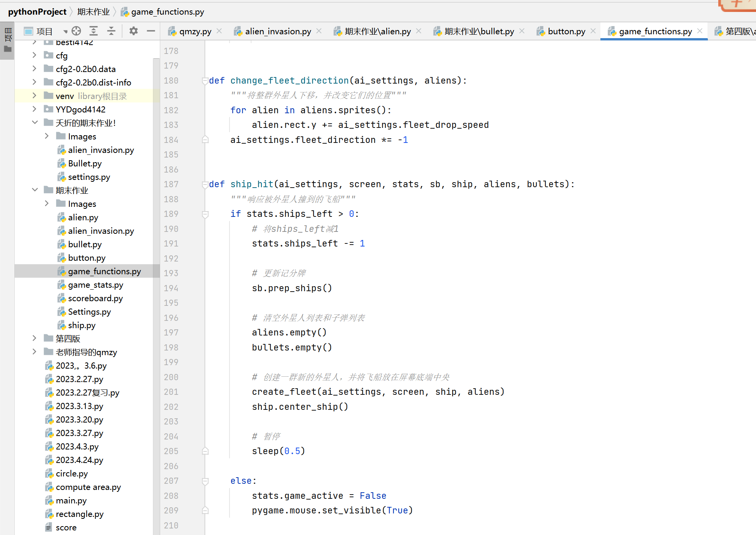This screenshot has width=756, height=535.
Task: Open project panel settings gear
Action: point(133,31)
